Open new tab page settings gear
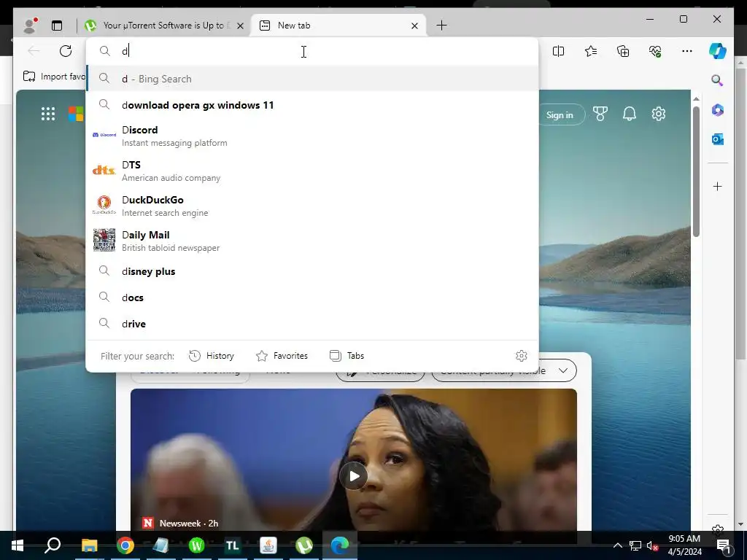This screenshot has width=747, height=560. [x=659, y=114]
